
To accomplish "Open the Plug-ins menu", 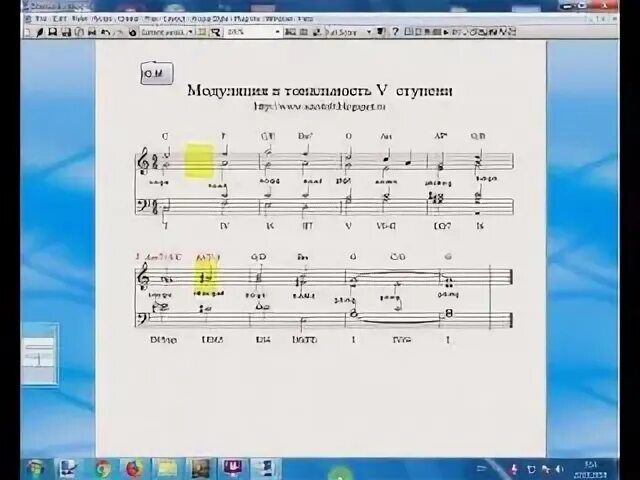I will [x=247, y=19].
